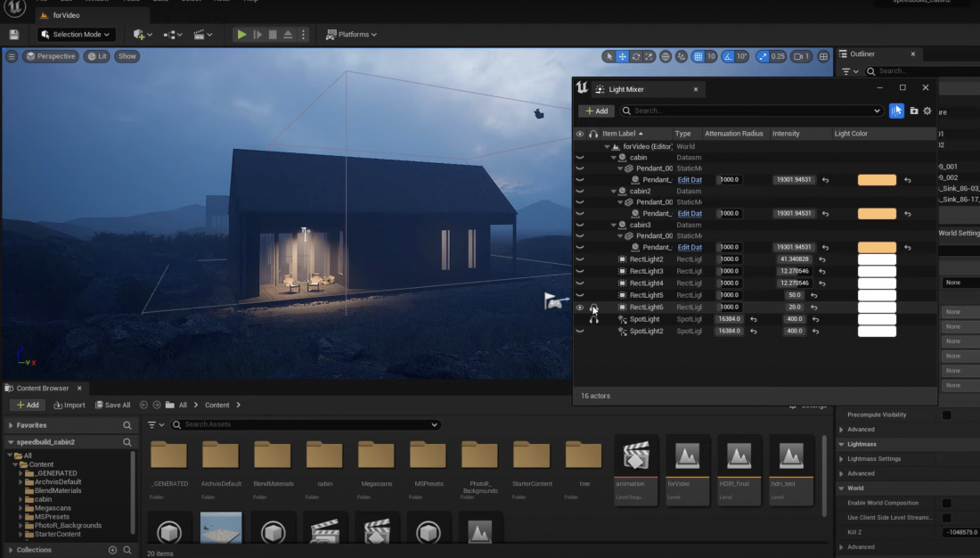Image resolution: width=980 pixels, height=558 pixels.
Task: Open the Platforms dropdown
Action: click(x=349, y=34)
